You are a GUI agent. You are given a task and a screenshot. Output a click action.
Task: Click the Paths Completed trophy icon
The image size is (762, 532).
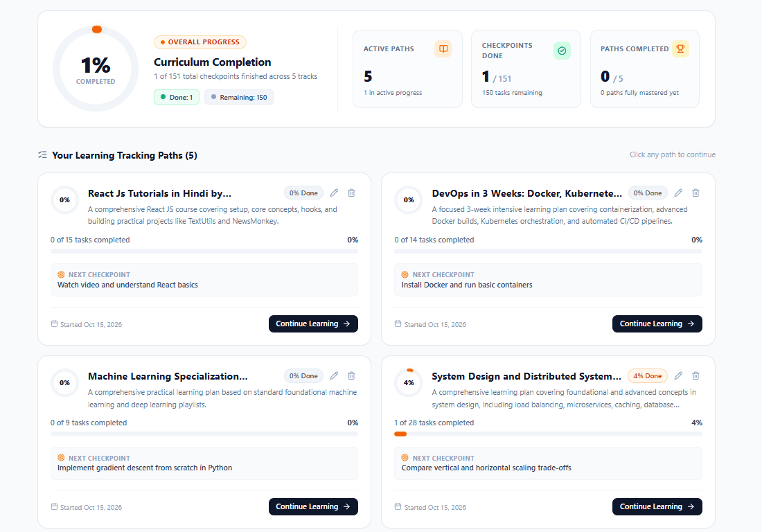680,48
